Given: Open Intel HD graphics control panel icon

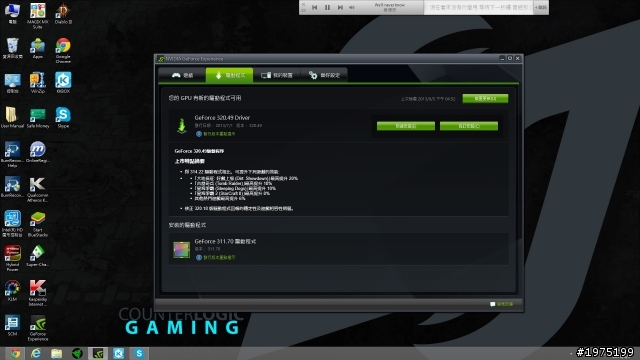Looking at the screenshot, I should click(12, 224).
